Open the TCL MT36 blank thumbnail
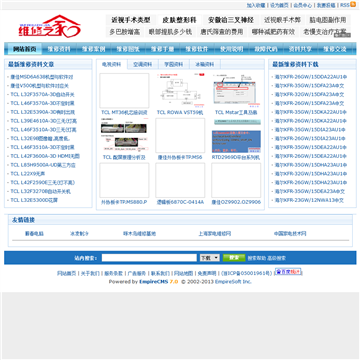The image size is (360, 360). pos(124,90)
